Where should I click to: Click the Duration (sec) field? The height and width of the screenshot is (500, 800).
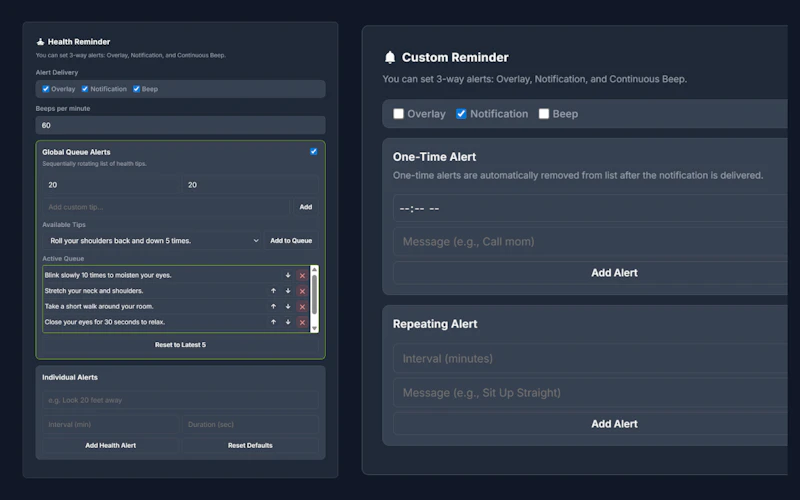(250, 424)
